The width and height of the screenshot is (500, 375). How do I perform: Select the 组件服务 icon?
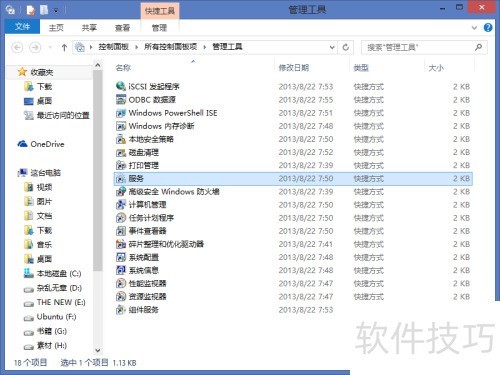tap(120, 310)
